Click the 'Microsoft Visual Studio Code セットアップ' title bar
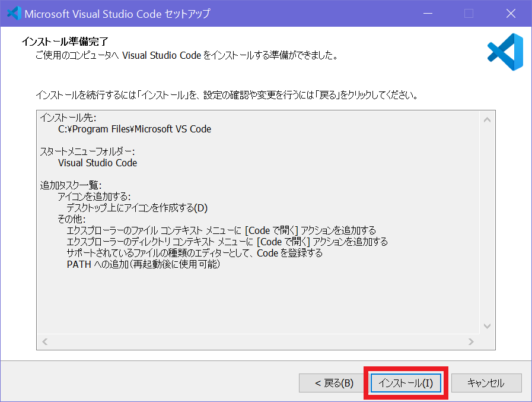 [x=117, y=14]
